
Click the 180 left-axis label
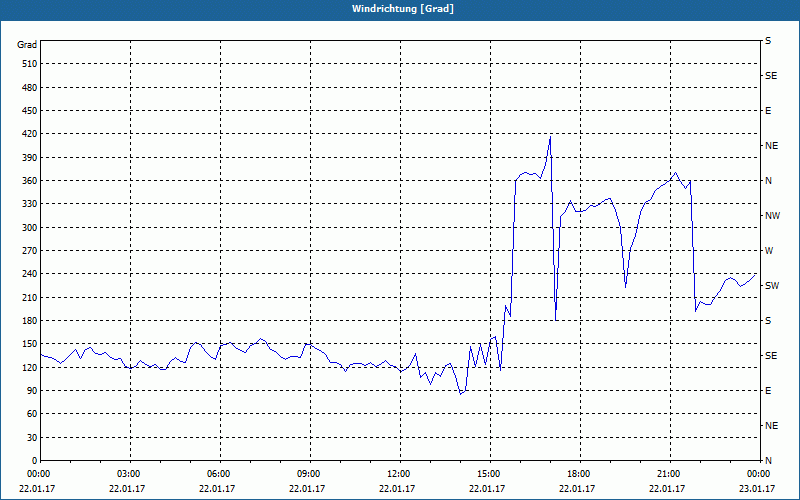point(30,321)
